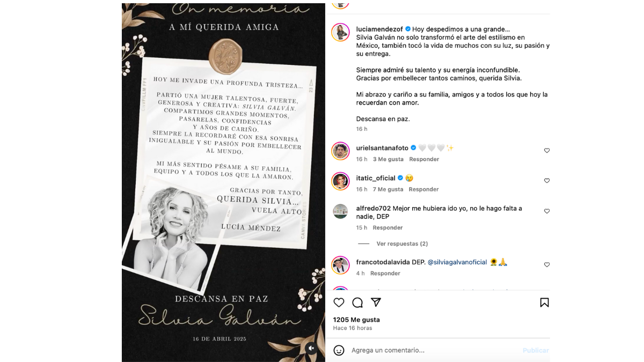
Task: Open comments via speech bubble icon
Action: coord(357,302)
